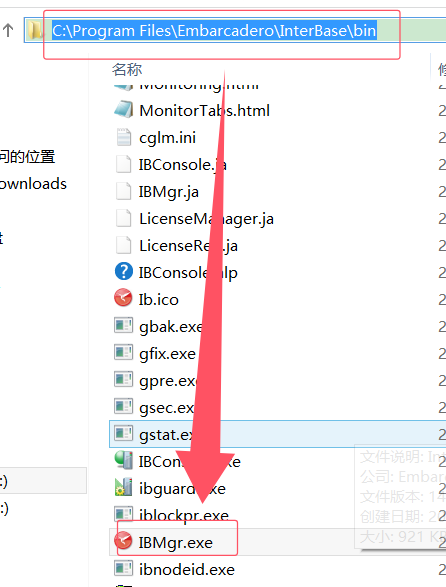Sort files by the 名称 column header
The image size is (446, 587).
127,70
